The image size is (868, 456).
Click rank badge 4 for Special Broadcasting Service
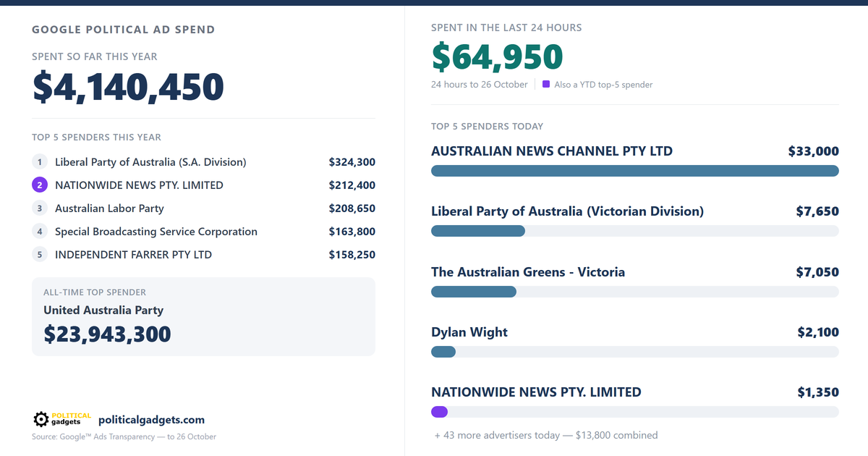(x=40, y=232)
